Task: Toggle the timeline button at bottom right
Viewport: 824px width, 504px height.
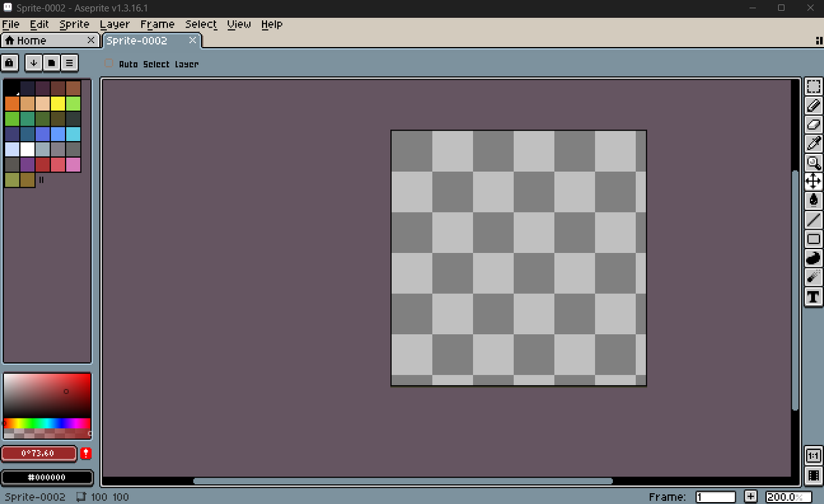Action: [814, 476]
